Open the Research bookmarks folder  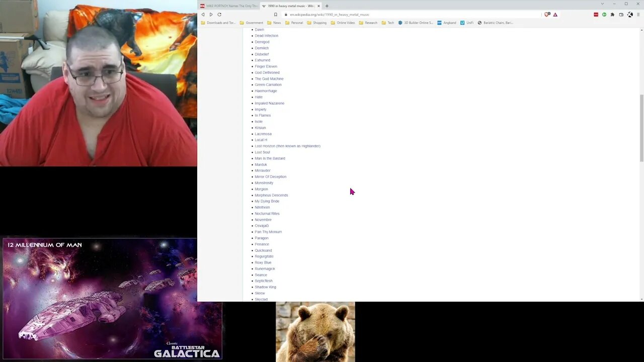click(x=368, y=23)
